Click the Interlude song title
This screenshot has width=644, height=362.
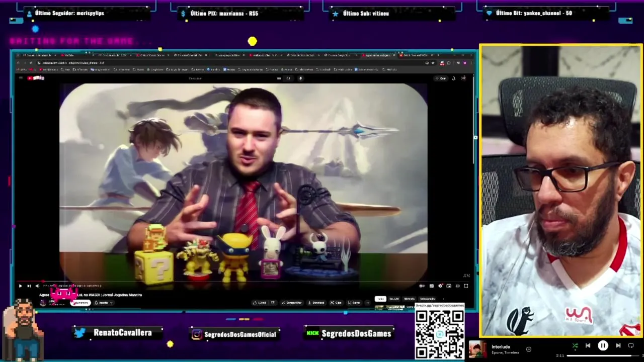pos(501,346)
